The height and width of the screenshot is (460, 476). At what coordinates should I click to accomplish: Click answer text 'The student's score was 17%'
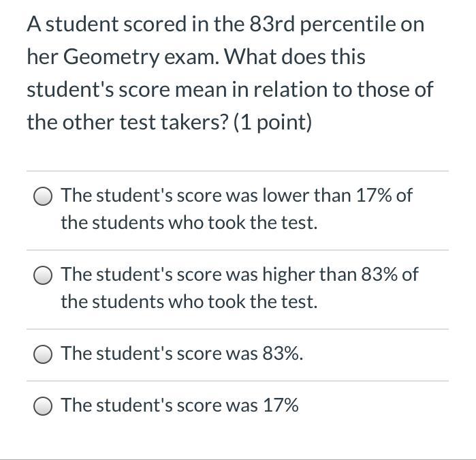180,405
